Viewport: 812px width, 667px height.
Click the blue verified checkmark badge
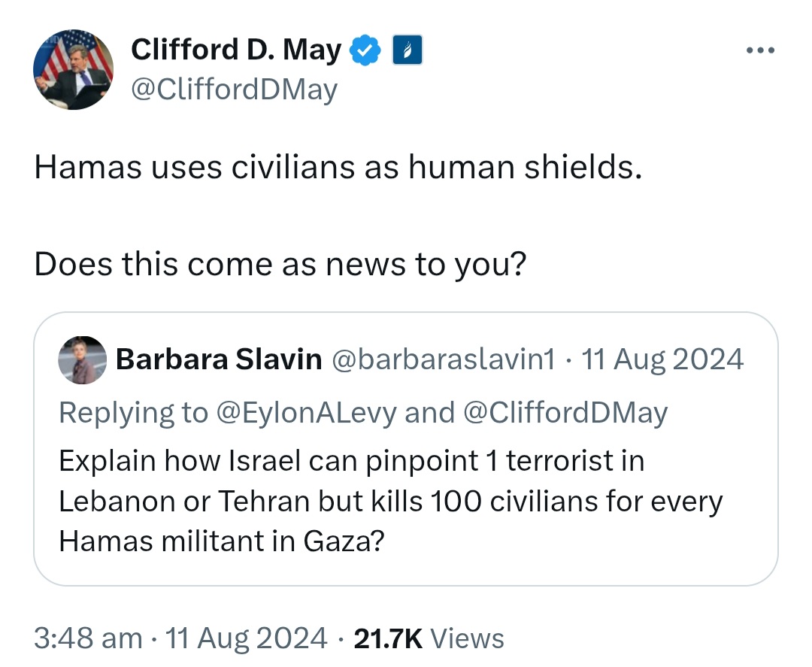(365, 50)
